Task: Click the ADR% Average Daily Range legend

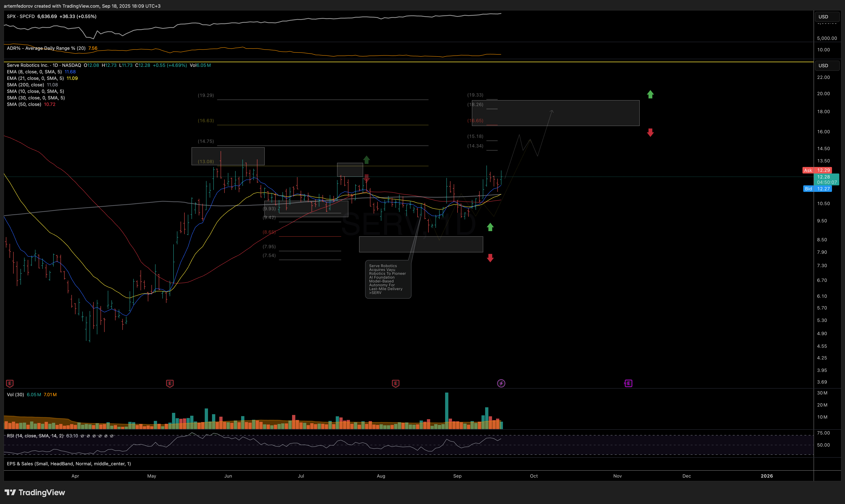Action: [46, 48]
